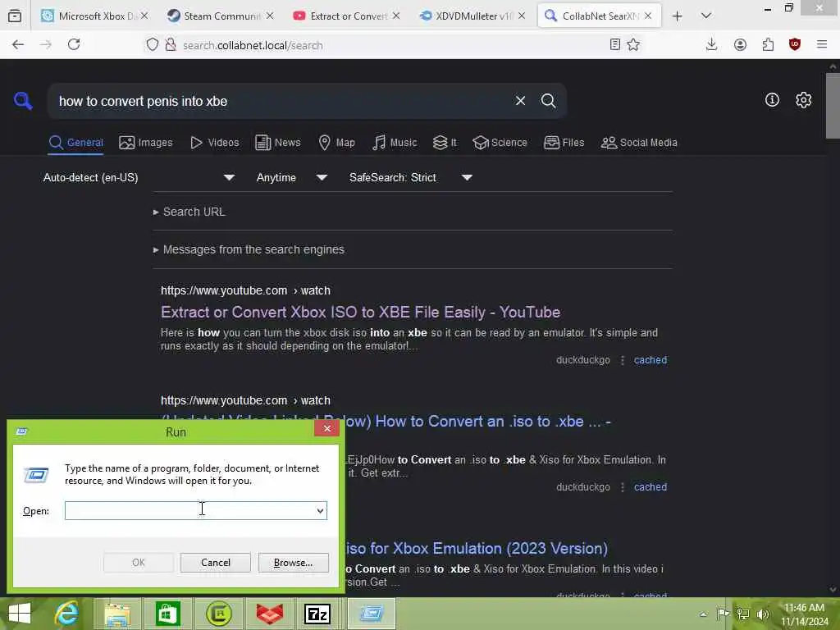Open the SafeSearch: Strict dropdown
Viewport: 840px width, 630px height.
point(410,177)
